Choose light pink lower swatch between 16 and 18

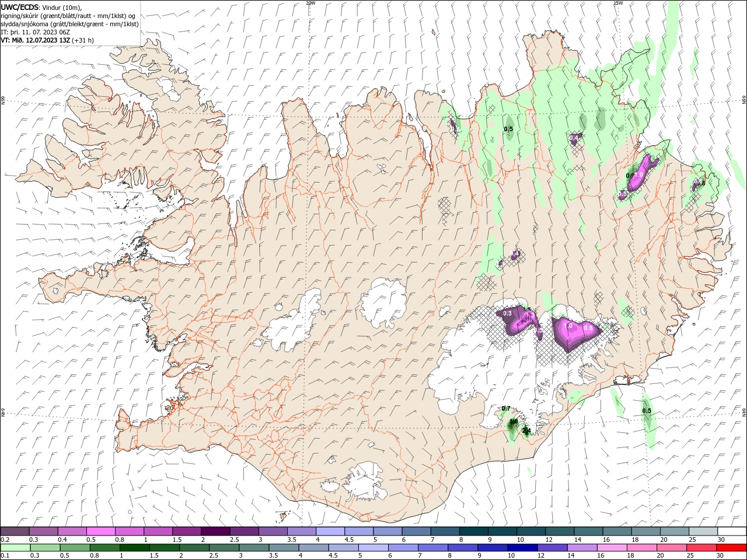tap(612, 548)
